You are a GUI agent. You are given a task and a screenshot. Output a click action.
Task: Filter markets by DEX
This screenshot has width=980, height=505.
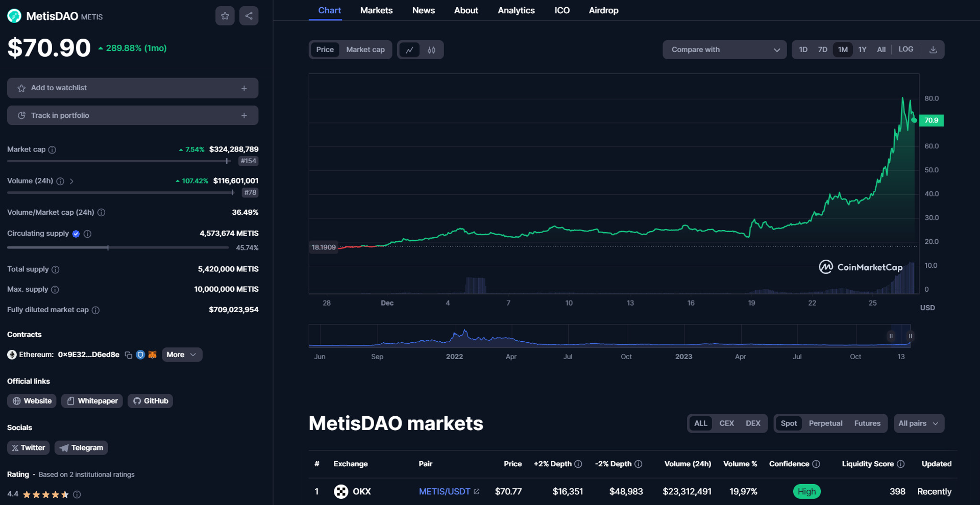tap(753, 423)
